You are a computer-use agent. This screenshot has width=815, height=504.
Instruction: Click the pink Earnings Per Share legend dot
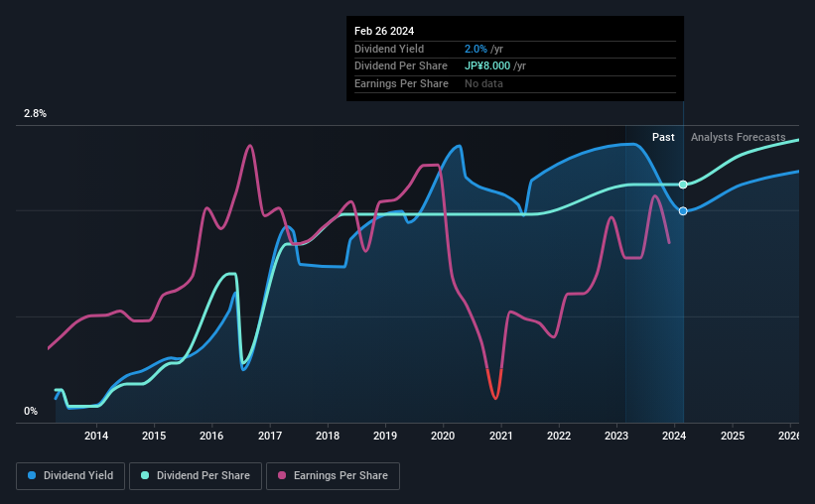tap(282, 475)
